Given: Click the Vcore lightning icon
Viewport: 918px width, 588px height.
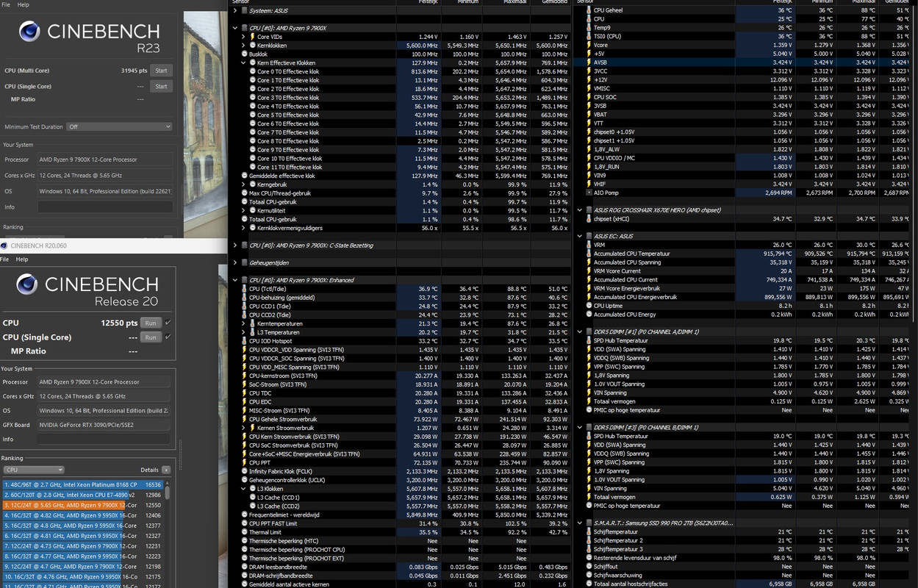Looking at the screenshot, I should (x=589, y=45).
